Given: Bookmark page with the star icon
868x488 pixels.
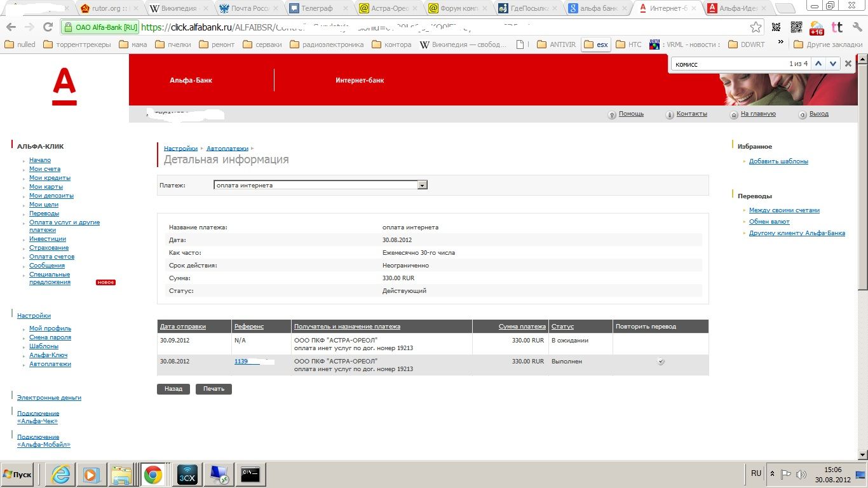Looking at the screenshot, I should pos(756,27).
